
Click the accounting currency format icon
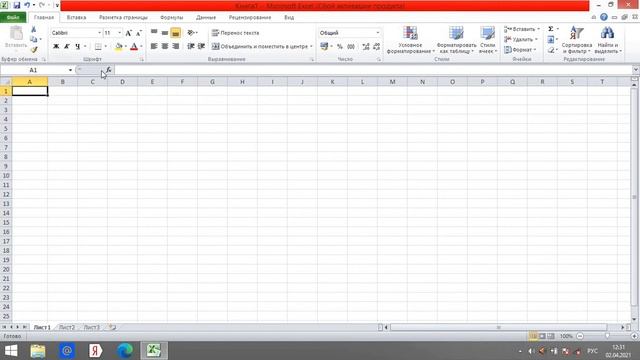[x=324, y=47]
